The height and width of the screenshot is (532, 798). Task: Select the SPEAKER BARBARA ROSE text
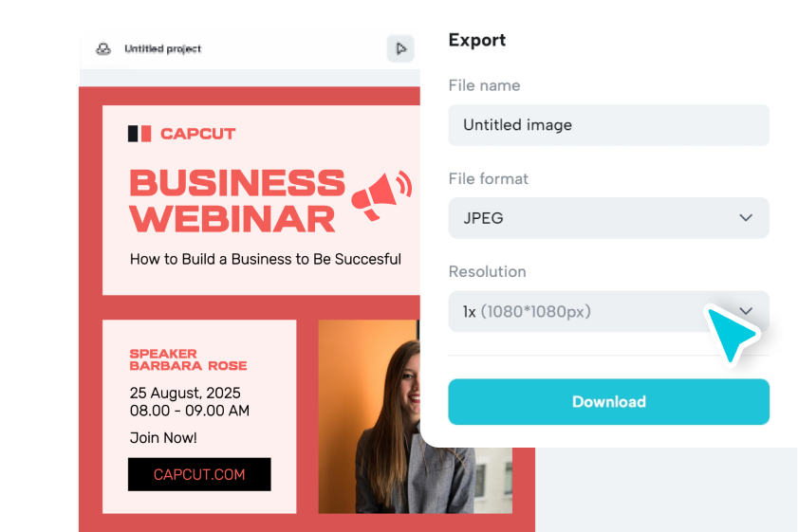tap(188, 359)
